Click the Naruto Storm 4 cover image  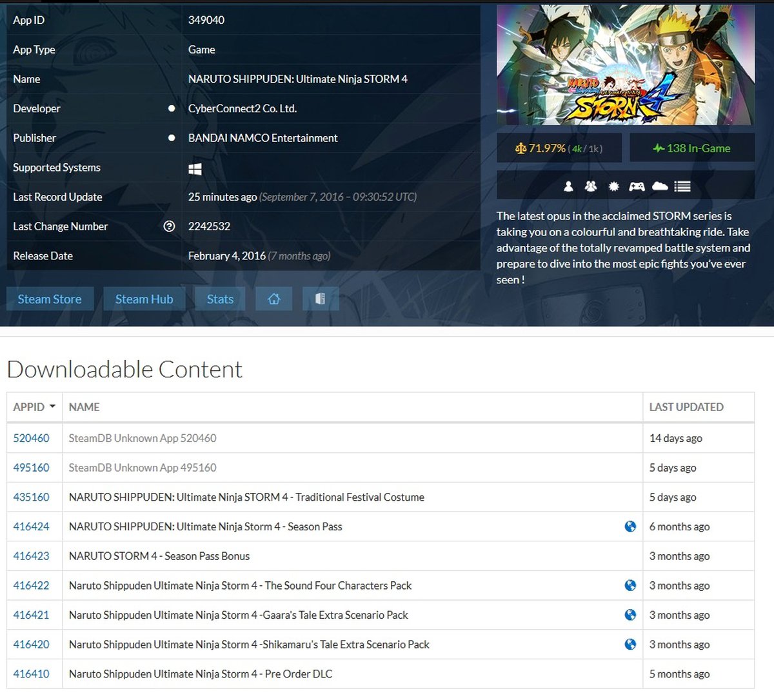[x=625, y=65]
